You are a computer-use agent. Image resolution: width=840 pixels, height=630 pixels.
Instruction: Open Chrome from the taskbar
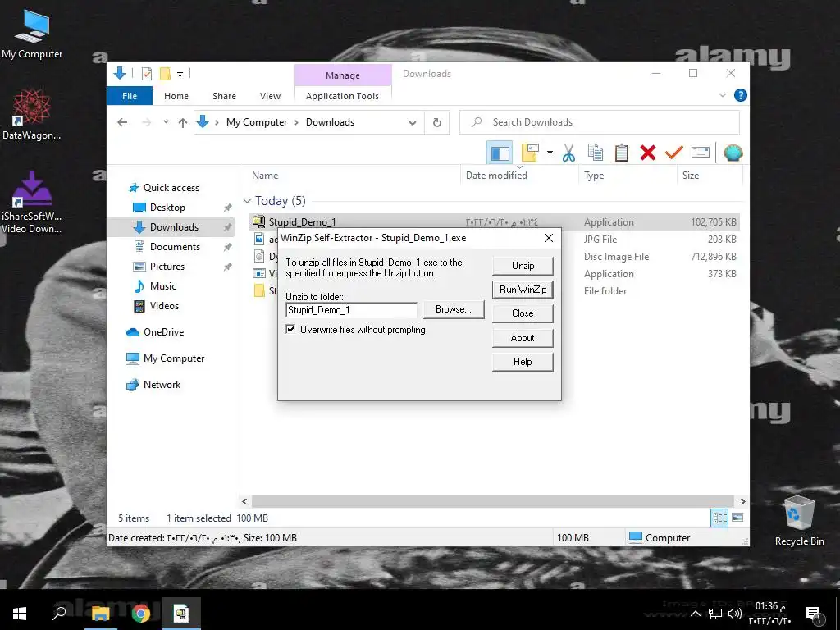coord(141,614)
